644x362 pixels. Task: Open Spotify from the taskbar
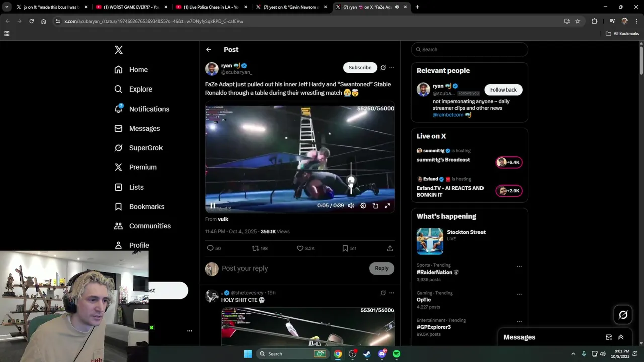click(x=396, y=354)
